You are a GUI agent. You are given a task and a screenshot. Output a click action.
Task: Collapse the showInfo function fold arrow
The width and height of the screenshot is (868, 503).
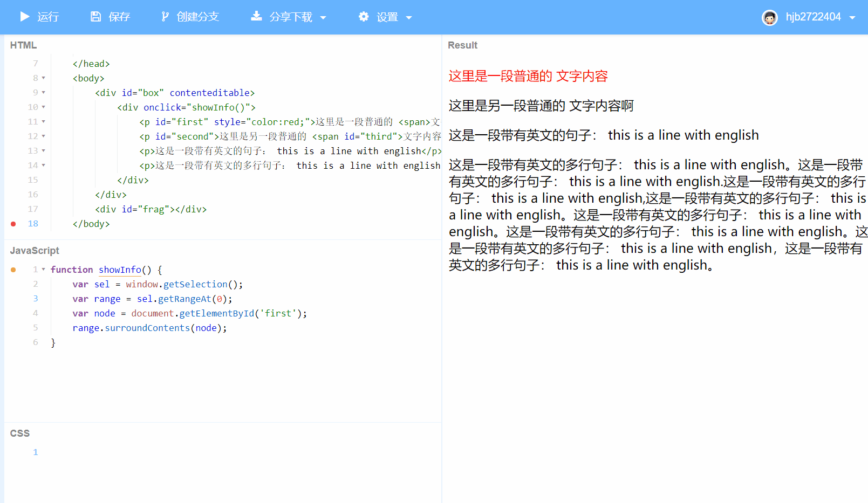44,269
